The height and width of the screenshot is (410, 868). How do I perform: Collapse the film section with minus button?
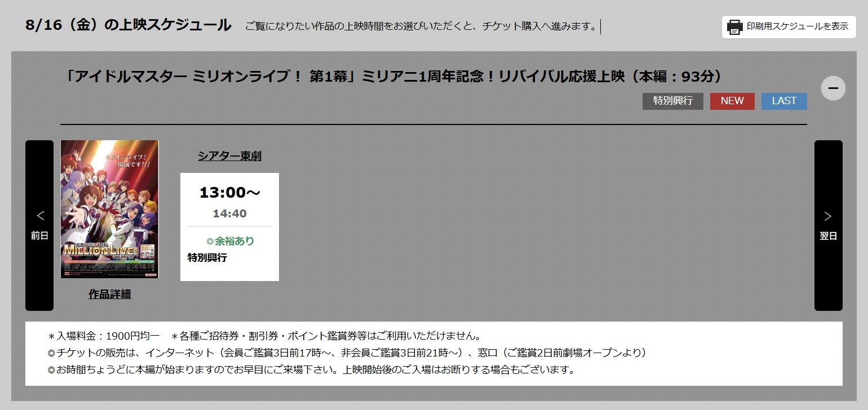(833, 88)
